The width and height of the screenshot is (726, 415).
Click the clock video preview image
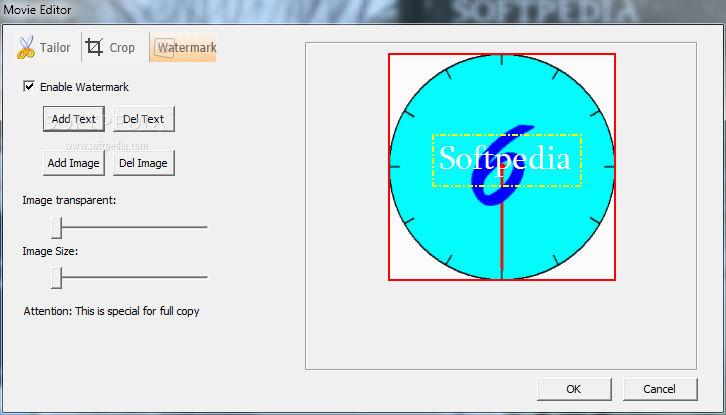click(502, 167)
